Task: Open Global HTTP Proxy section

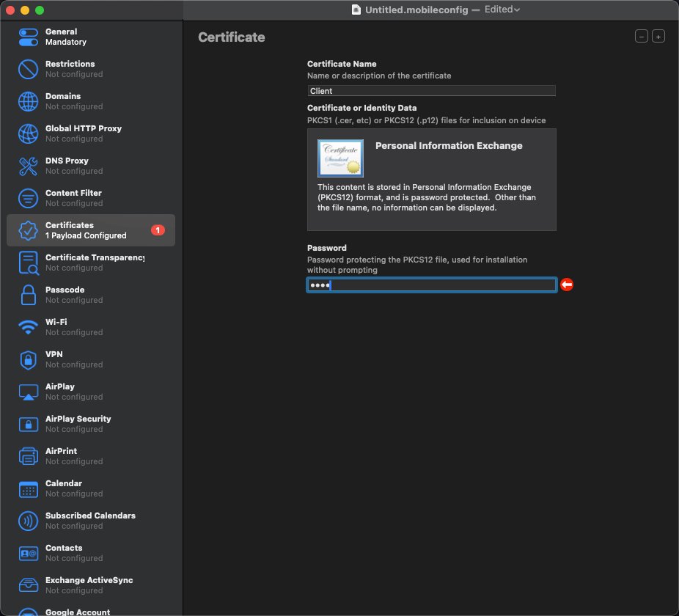Action: 83,133
